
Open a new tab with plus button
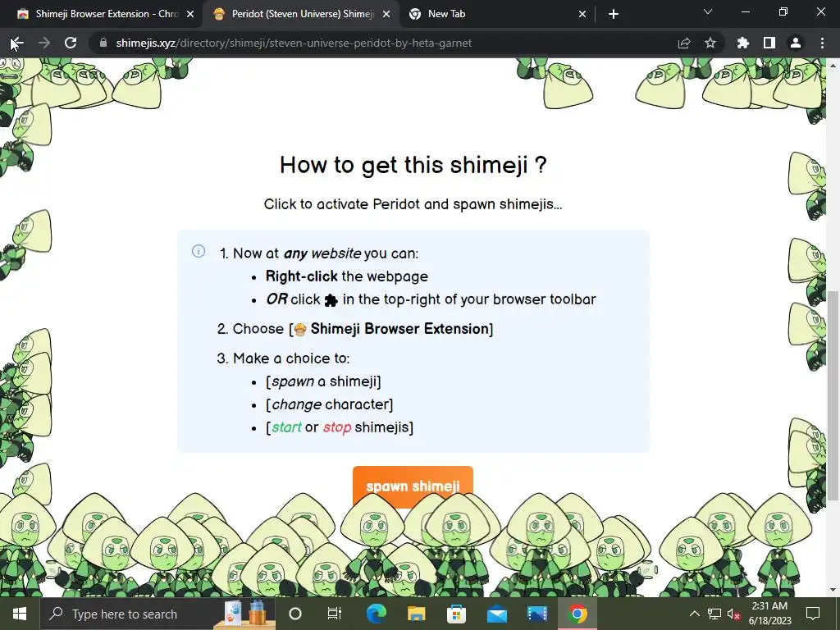pos(614,14)
